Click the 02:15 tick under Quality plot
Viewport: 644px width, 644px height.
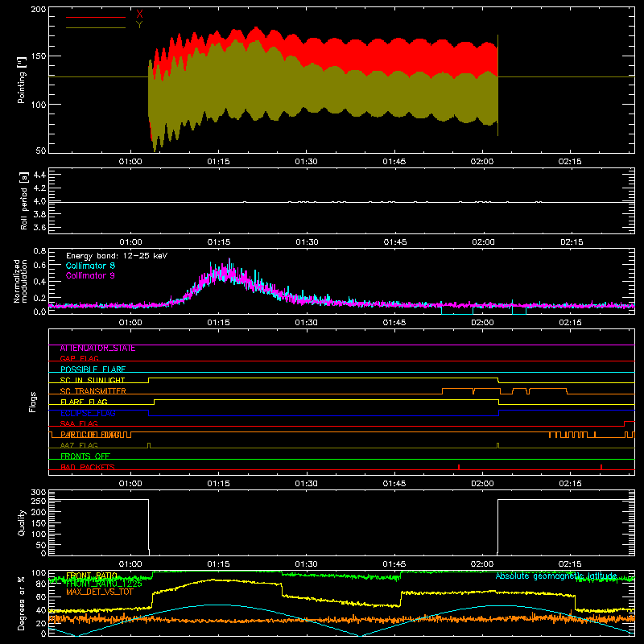[570, 564]
